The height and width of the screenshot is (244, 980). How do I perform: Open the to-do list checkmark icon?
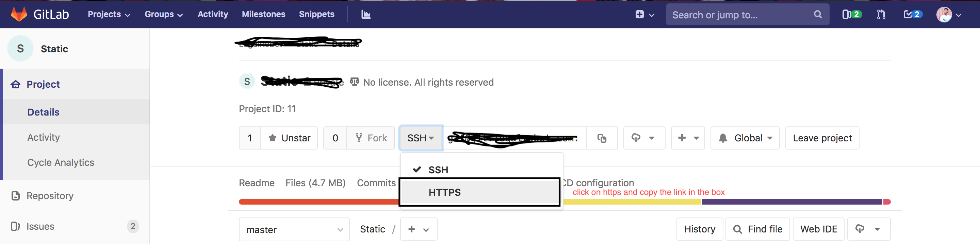[912, 14]
